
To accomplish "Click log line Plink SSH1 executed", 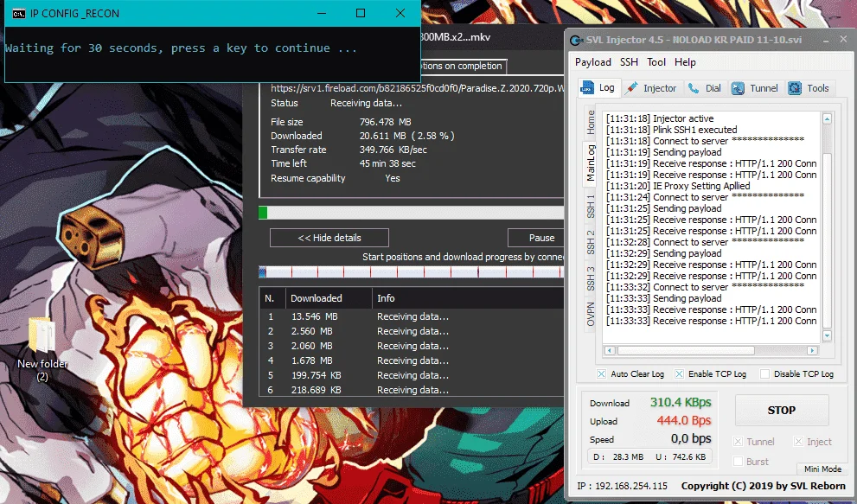I will tap(672, 130).
